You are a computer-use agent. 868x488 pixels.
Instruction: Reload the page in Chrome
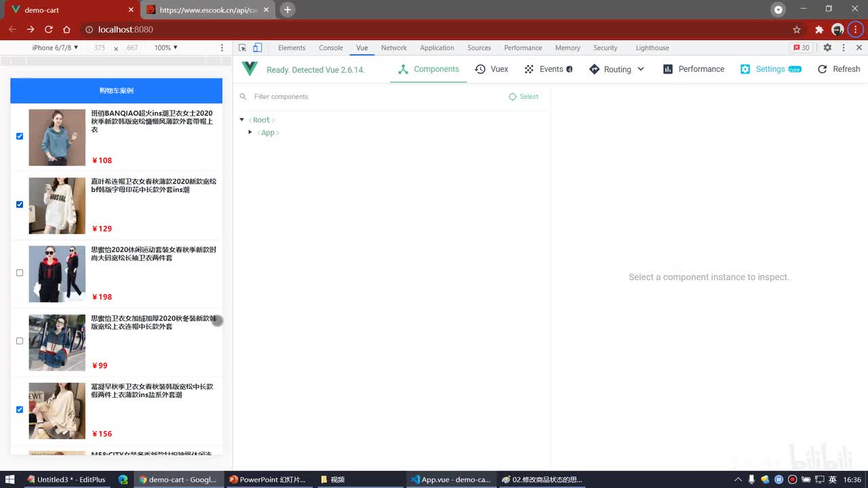click(x=48, y=29)
